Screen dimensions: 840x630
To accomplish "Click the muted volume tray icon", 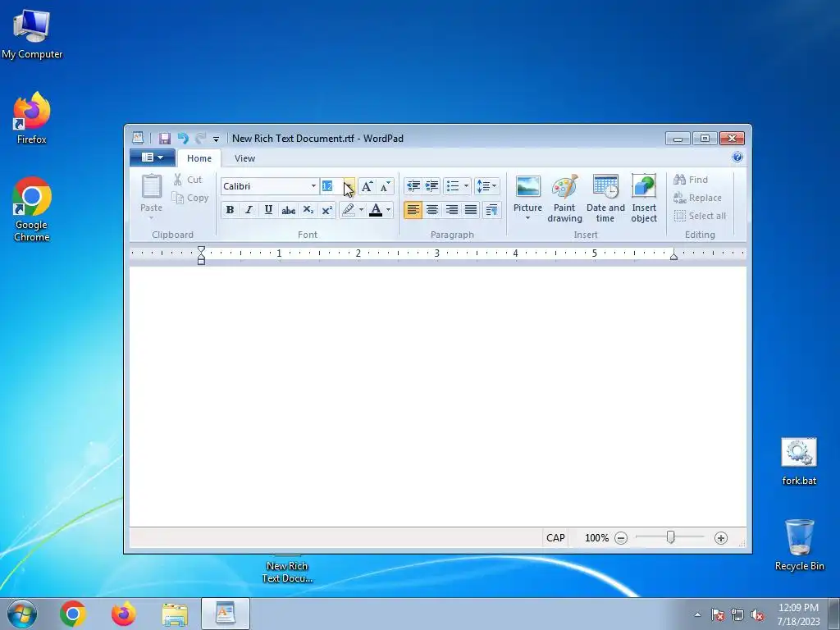I will click(757, 614).
